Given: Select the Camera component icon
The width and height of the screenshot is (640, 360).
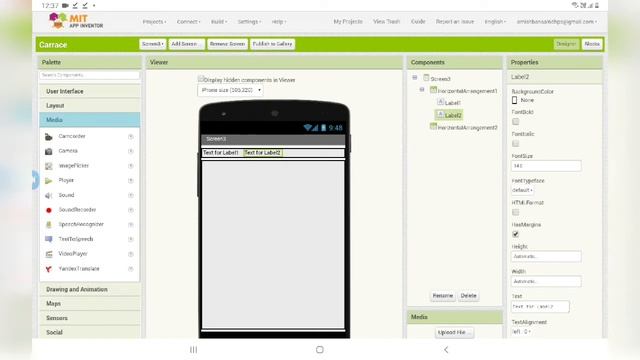Looking at the screenshot, I should [49, 151].
